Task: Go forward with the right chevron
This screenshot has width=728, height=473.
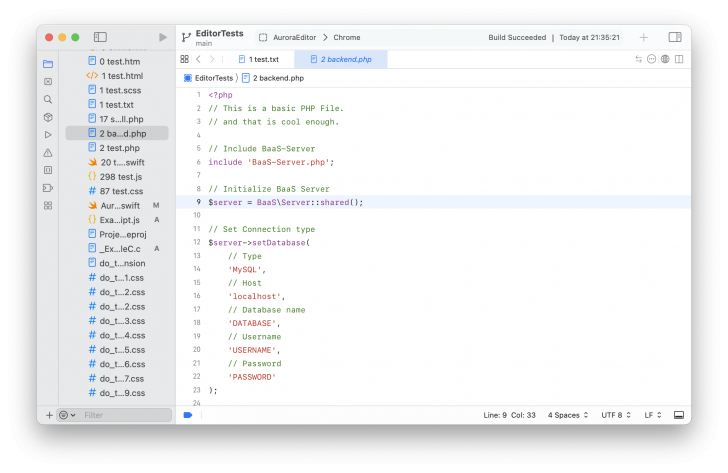Action: (x=212, y=59)
